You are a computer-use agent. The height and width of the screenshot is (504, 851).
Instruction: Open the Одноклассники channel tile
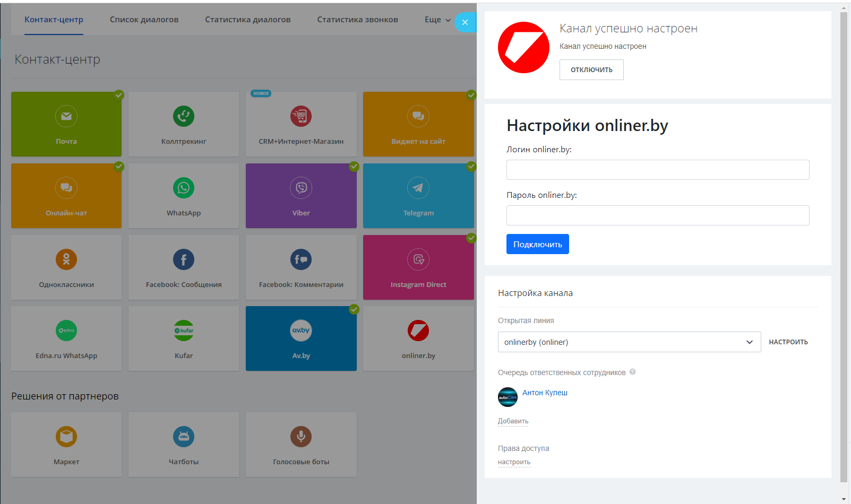coord(66,267)
